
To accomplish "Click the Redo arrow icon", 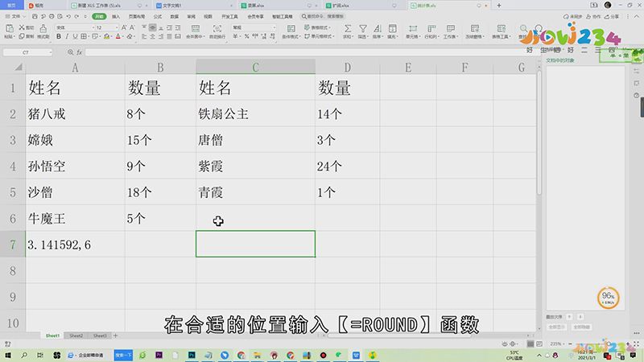I will click(x=76, y=16).
